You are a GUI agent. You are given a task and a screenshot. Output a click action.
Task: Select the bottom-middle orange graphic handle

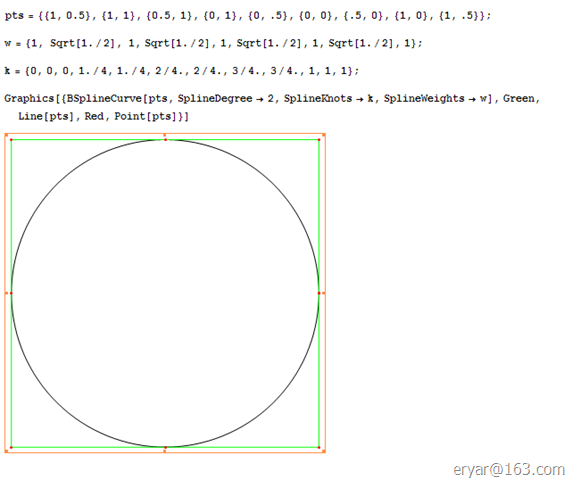165,451
